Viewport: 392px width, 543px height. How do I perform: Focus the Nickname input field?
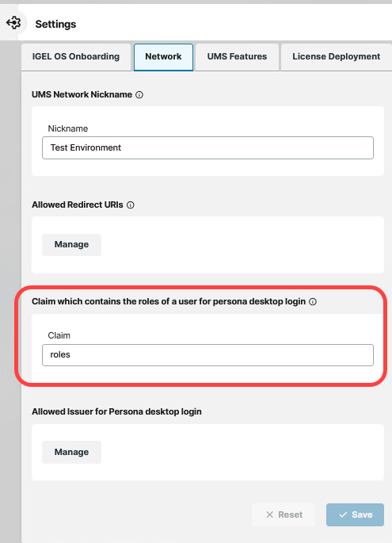[x=207, y=148]
